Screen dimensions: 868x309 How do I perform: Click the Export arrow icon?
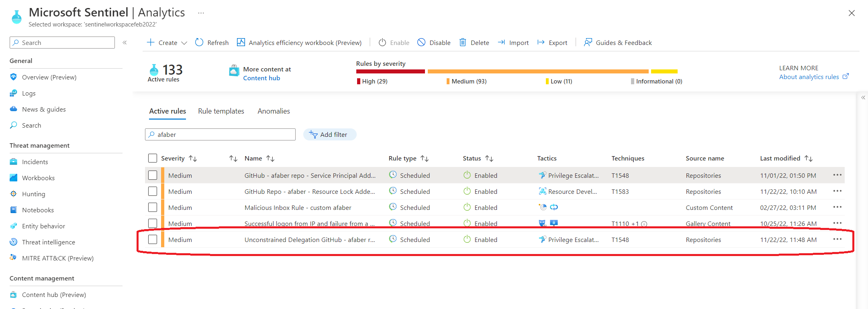541,42
